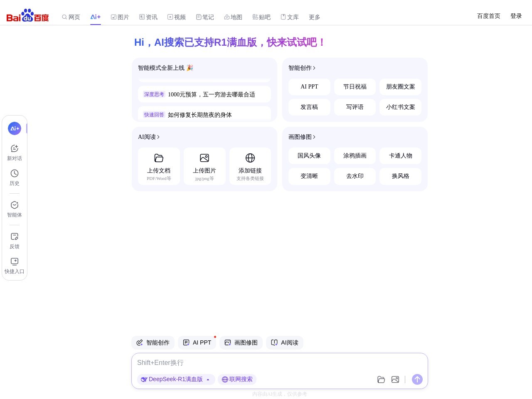Click the folder upload icon in the input box

(x=381, y=379)
